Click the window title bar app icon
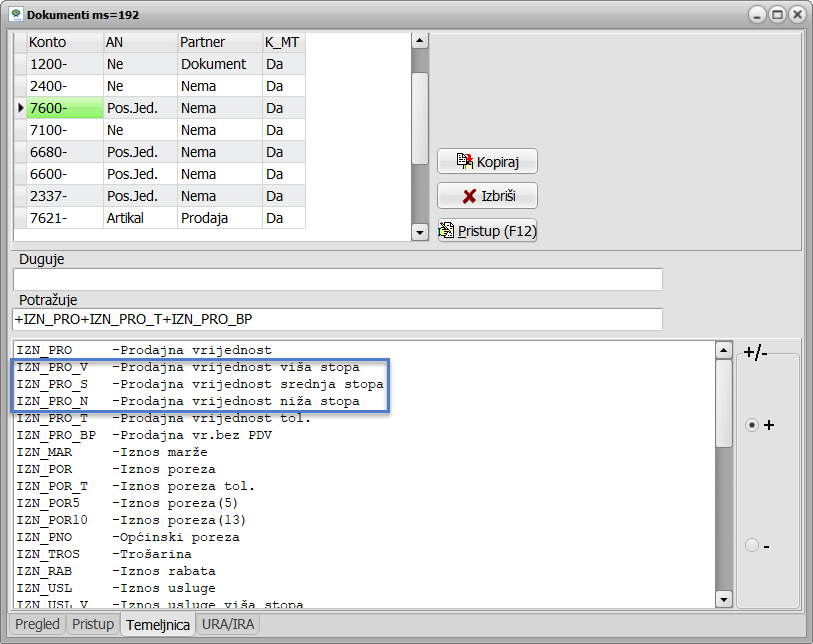 coord(16,15)
